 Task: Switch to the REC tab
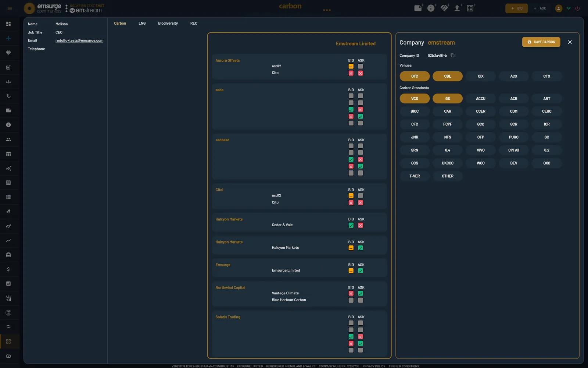pyautogui.click(x=194, y=23)
